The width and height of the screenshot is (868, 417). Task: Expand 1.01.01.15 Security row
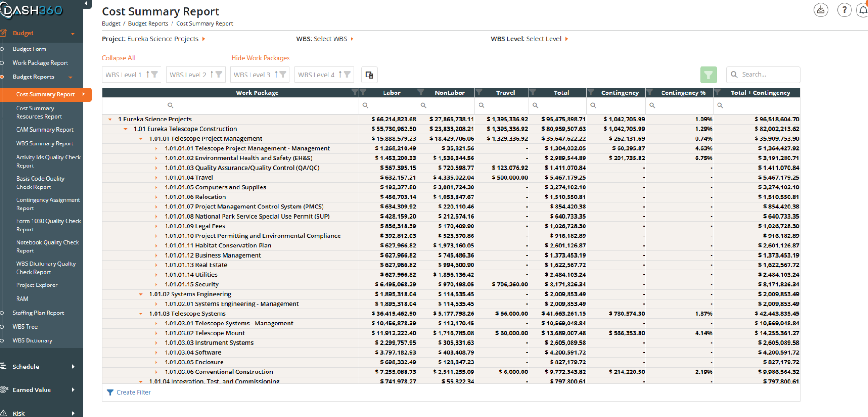[156, 285]
